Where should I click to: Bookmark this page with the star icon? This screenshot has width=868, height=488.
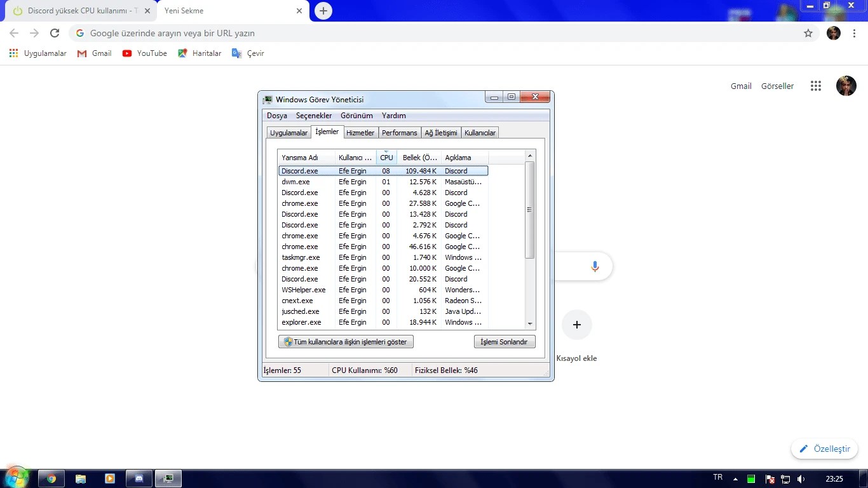coord(808,33)
